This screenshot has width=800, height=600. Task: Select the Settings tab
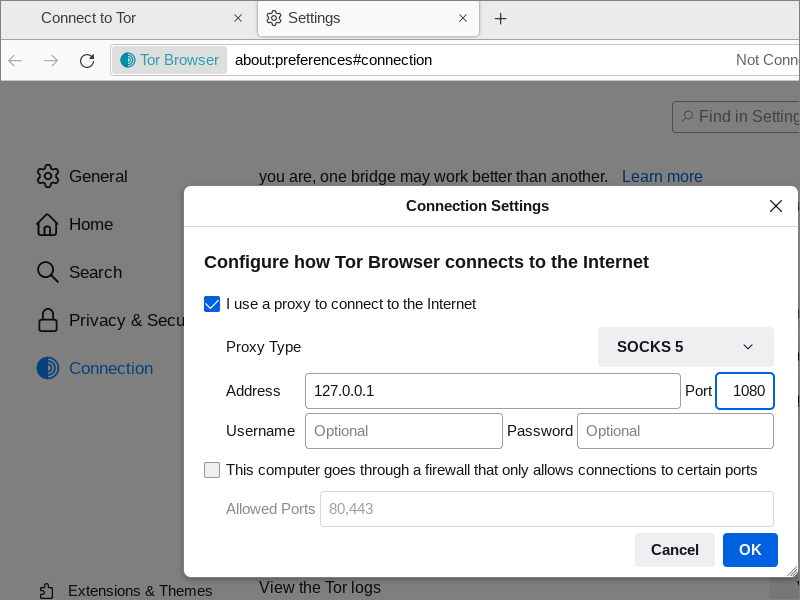[368, 18]
